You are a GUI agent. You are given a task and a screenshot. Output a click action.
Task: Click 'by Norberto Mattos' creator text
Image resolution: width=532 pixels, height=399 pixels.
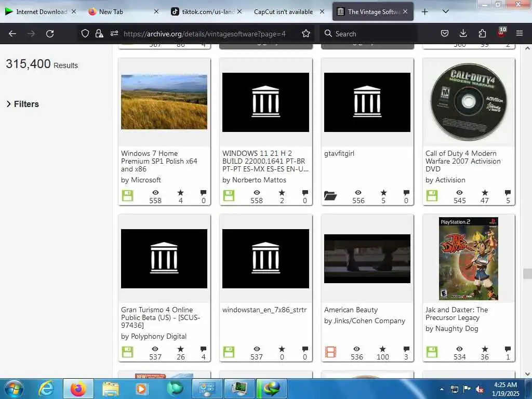pyautogui.click(x=254, y=180)
